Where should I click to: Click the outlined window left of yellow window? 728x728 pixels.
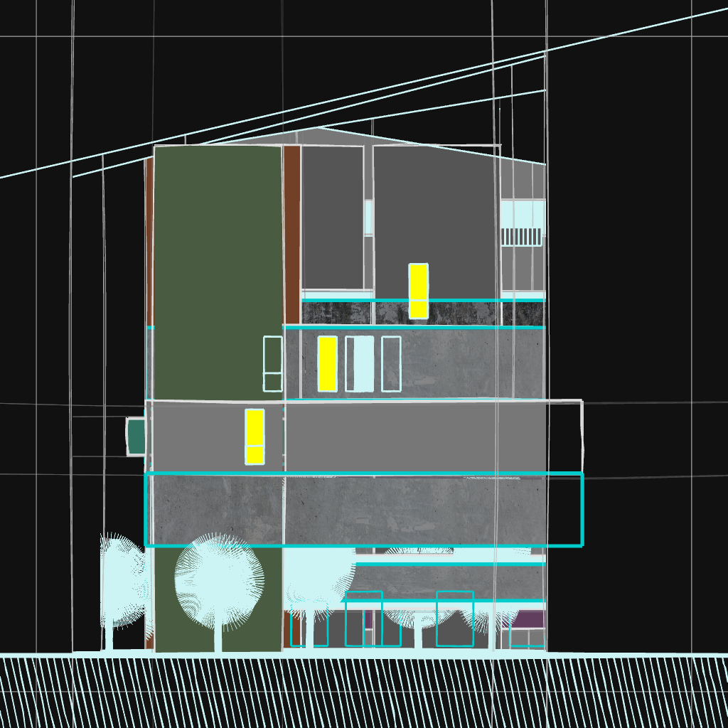pyautogui.click(x=273, y=363)
